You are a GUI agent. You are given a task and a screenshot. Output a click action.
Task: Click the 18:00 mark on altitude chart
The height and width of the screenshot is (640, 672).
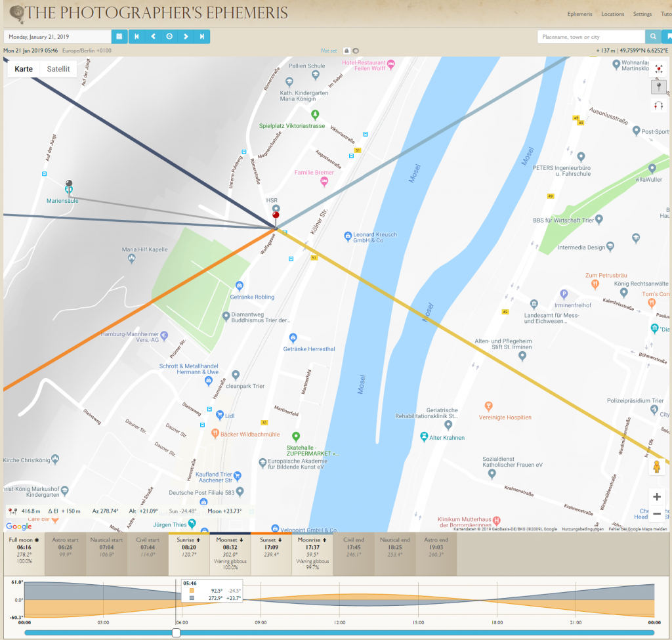coord(497,622)
